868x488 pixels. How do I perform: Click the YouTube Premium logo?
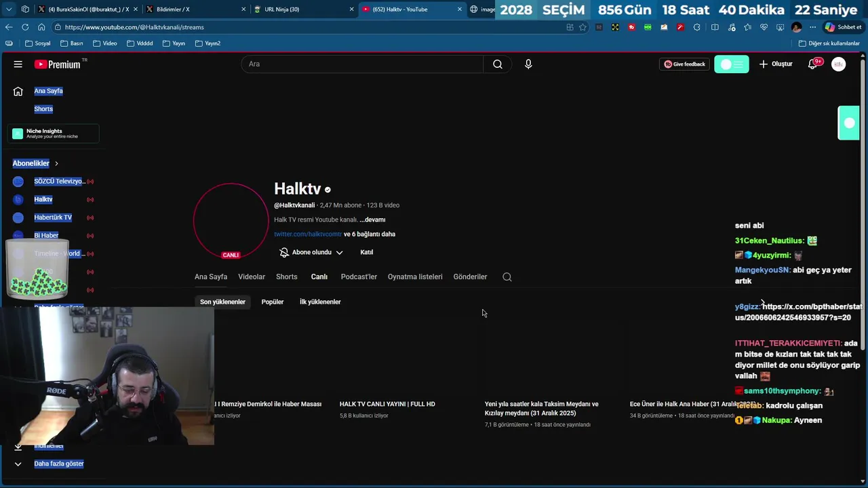point(58,64)
